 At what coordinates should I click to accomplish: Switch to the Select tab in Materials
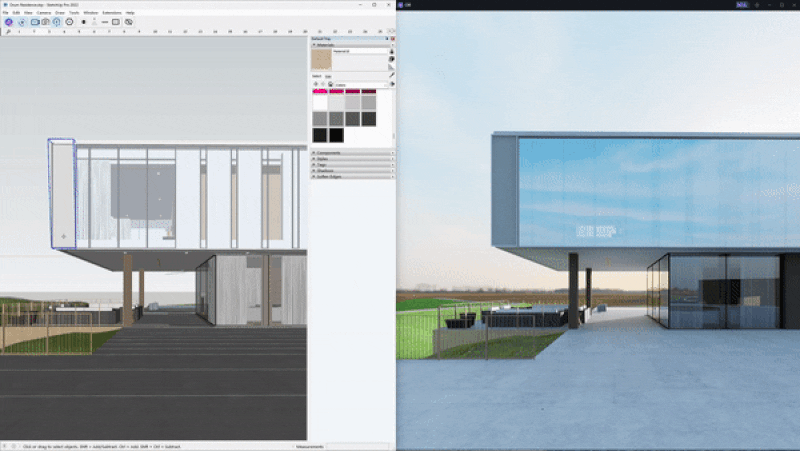(x=316, y=76)
